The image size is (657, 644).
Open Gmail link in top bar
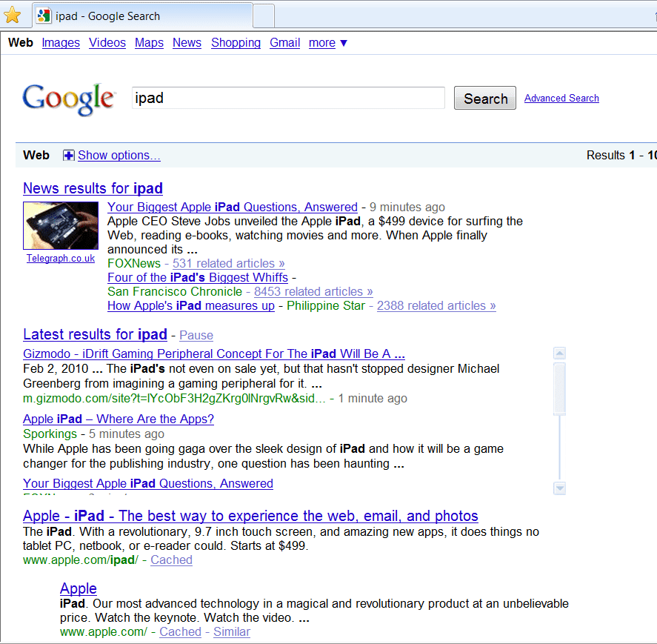coord(285,43)
